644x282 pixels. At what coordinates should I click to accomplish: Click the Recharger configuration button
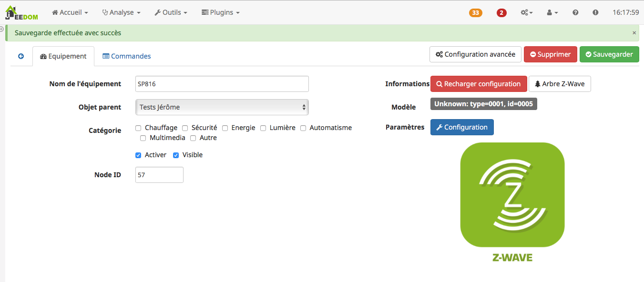point(479,84)
